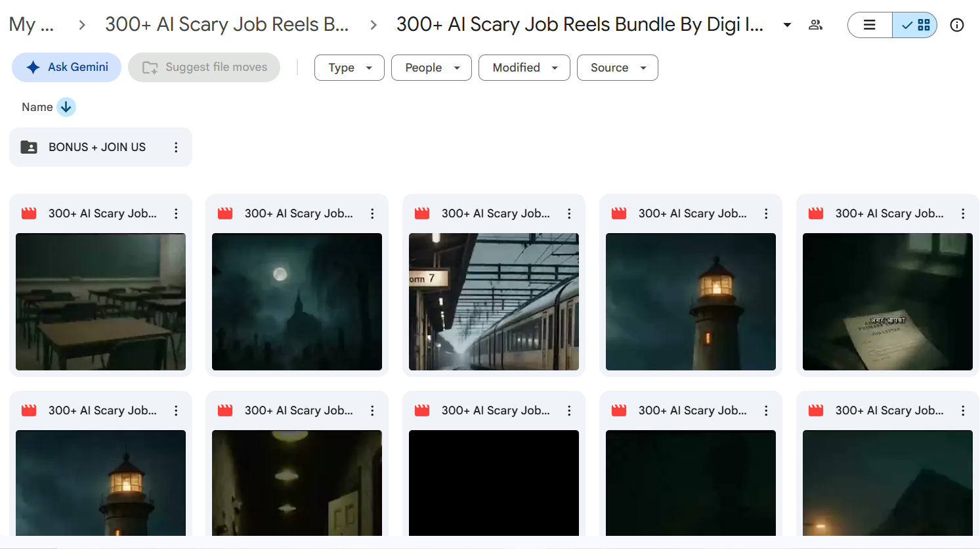Image resolution: width=980 pixels, height=549 pixels.
Task: Switch to grid layout view
Action: (915, 25)
